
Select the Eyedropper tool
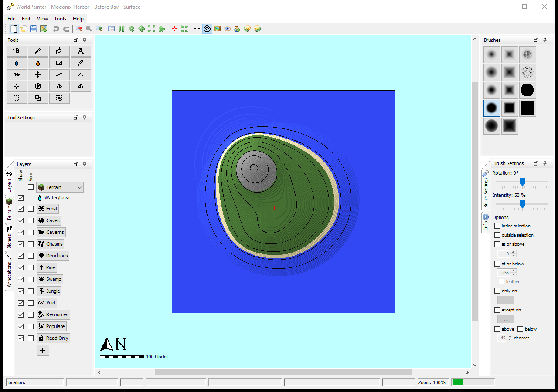pos(81,63)
